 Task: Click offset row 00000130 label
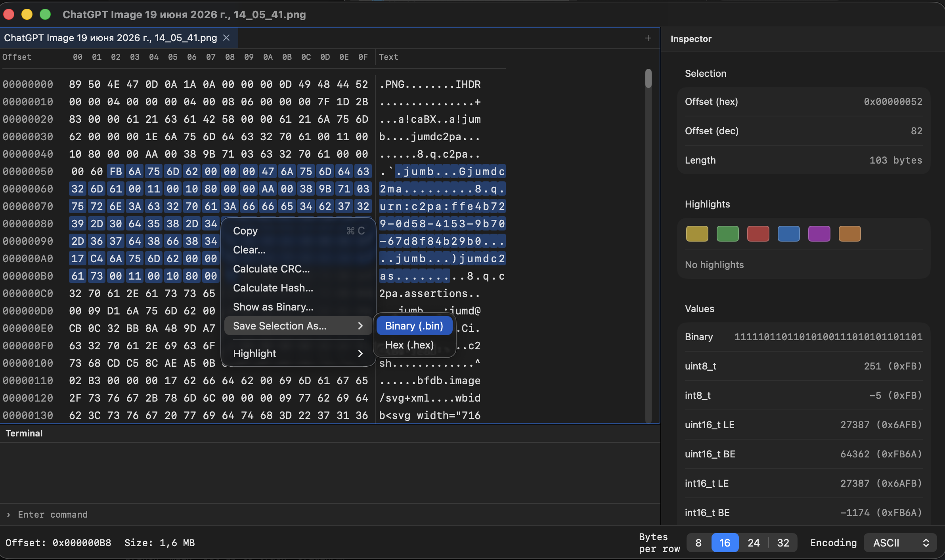tap(28, 415)
